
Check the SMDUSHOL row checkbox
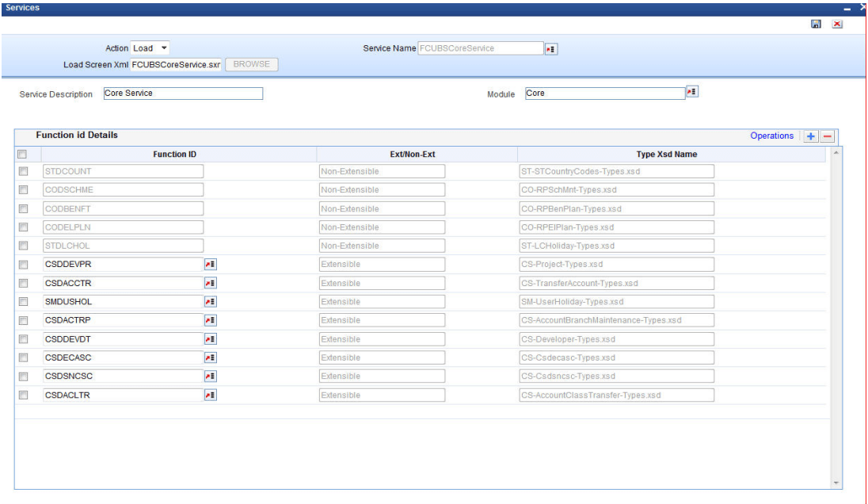[23, 301]
